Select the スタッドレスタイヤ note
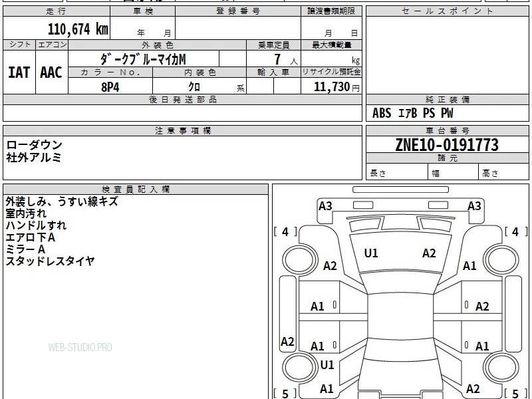The image size is (532, 399). [x=50, y=261]
